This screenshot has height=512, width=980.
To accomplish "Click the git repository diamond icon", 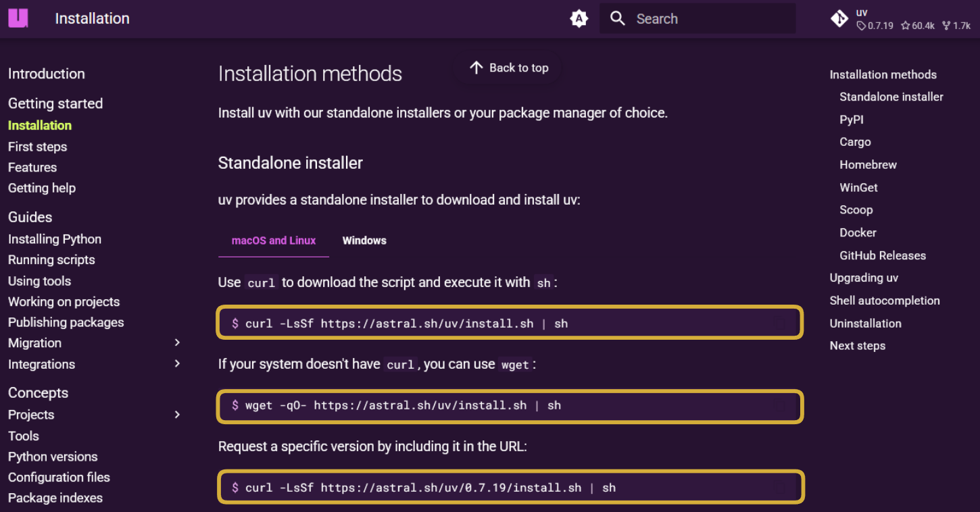I will [839, 19].
